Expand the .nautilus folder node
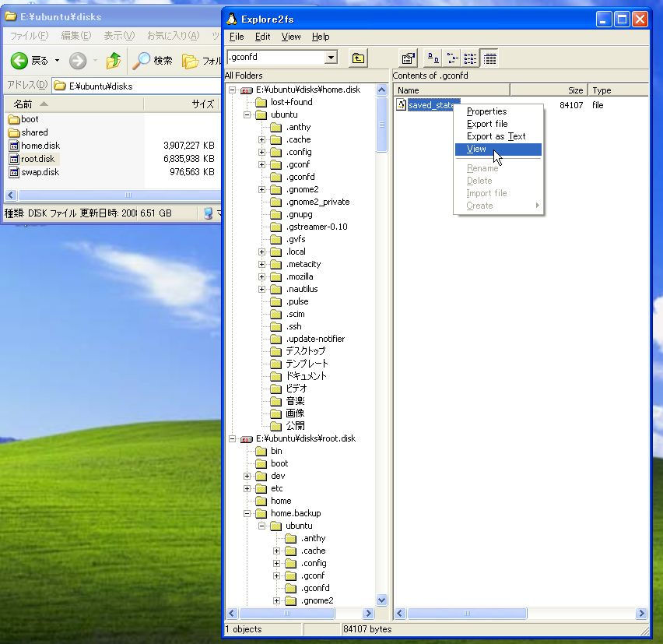The image size is (663, 644). point(261,290)
